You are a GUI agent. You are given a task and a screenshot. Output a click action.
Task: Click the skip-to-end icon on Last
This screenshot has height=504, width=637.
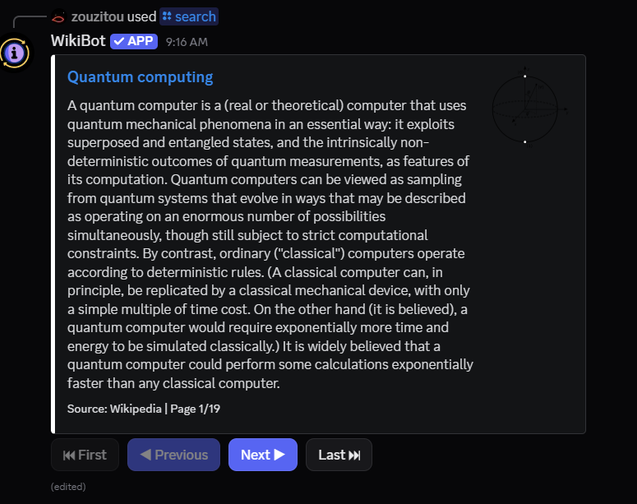(354, 455)
